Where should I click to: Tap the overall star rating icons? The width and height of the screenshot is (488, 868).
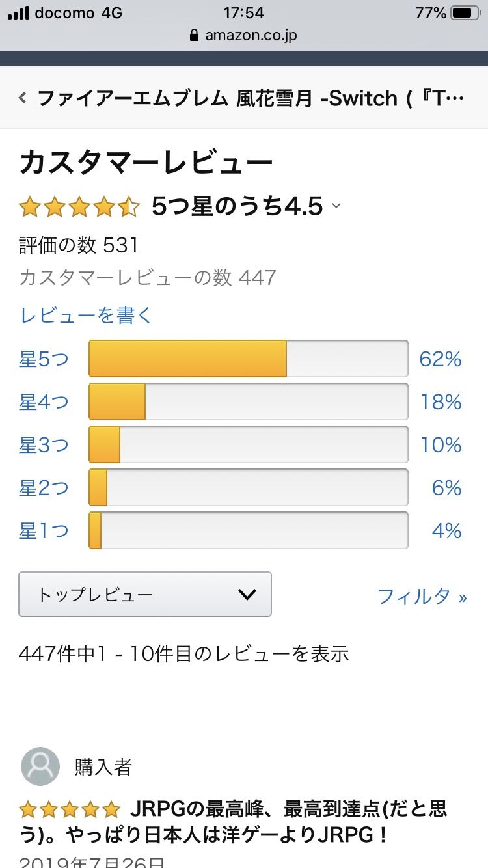pos(79,208)
